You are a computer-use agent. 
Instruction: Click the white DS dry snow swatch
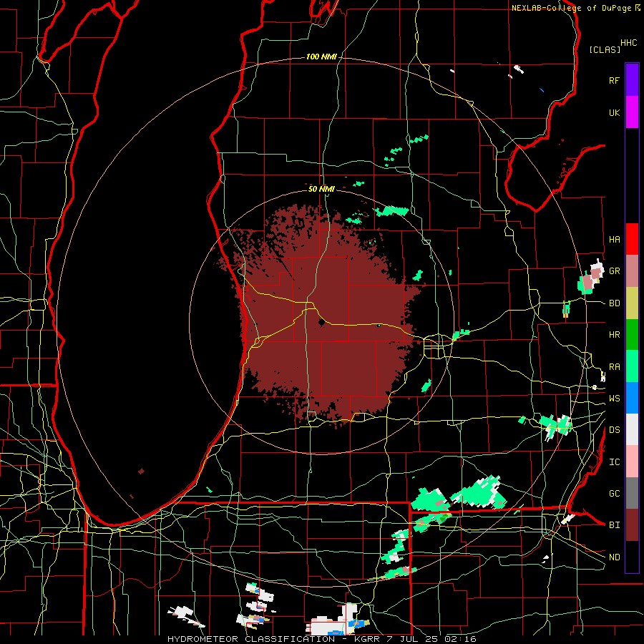(632, 429)
